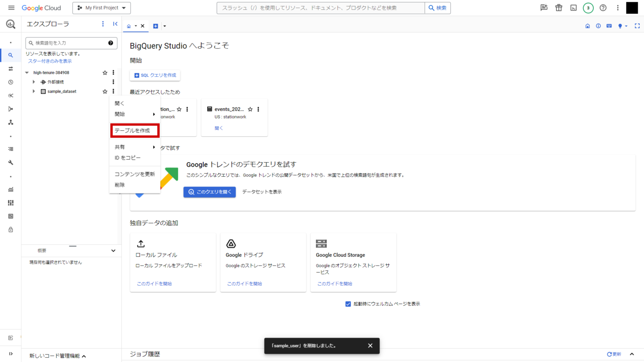This screenshot has height=362, width=644.
Task: Click the fullscreen expand icon in tab bar
Action: pos(637,26)
